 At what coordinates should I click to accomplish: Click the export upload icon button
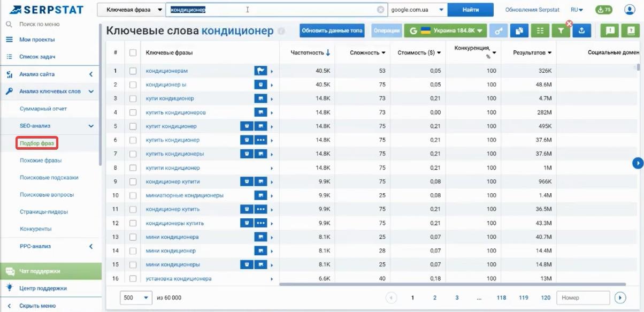pos(581,31)
